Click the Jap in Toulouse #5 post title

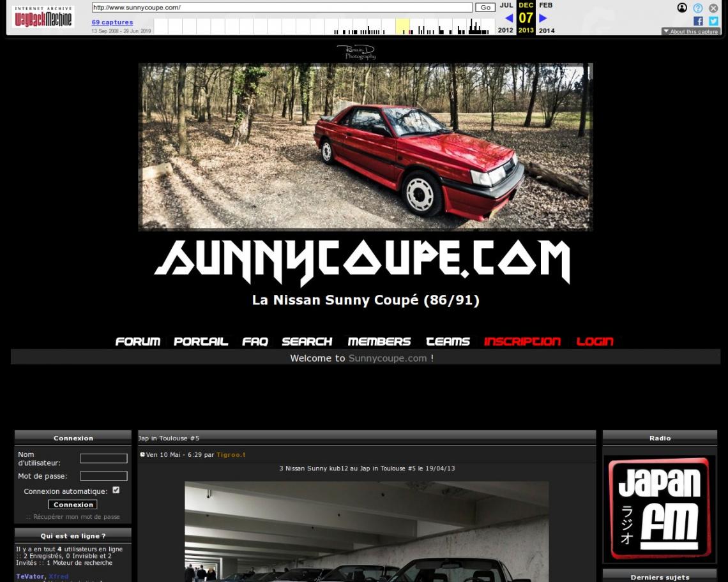[169, 438]
